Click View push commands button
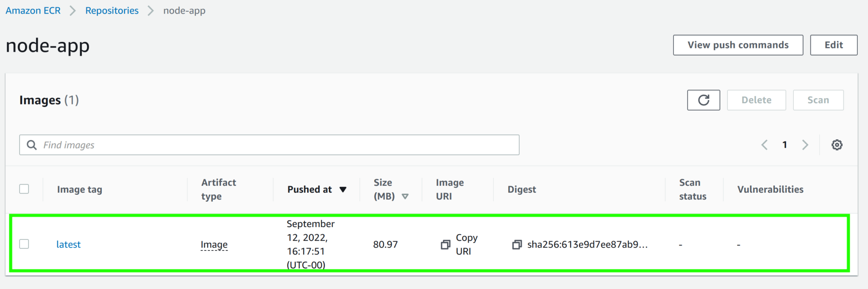Viewport: 868px width, 289px height. [x=738, y=45]
